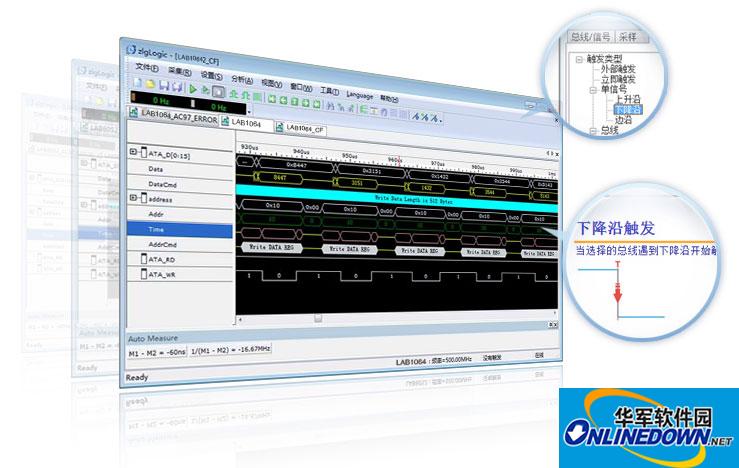Viewport: 739px width, 468px height.
Task: Select the 上升沿 rising-edge option
Action: (x=628, y=99)
